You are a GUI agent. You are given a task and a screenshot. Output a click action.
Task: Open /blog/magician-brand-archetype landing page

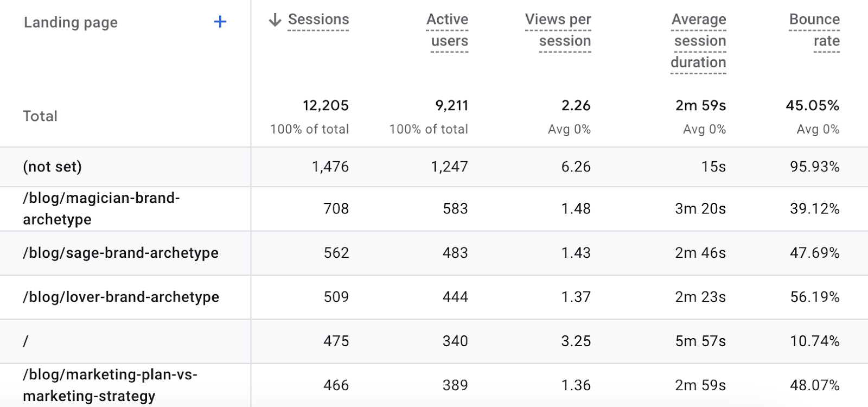101,208
